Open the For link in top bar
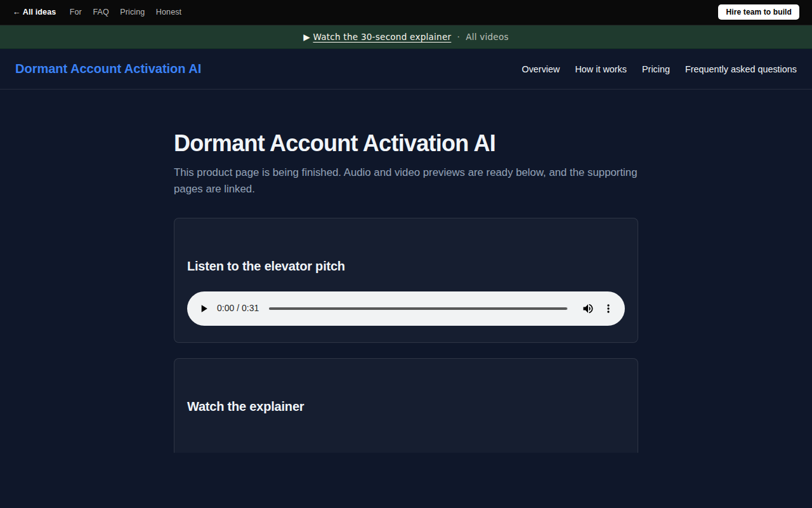 click(x=75, y=12)
